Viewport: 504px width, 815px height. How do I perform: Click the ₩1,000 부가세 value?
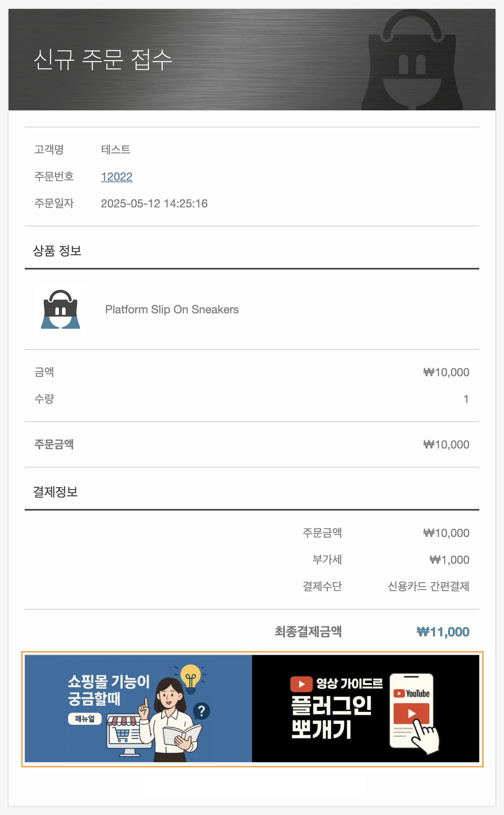[449, 560]
